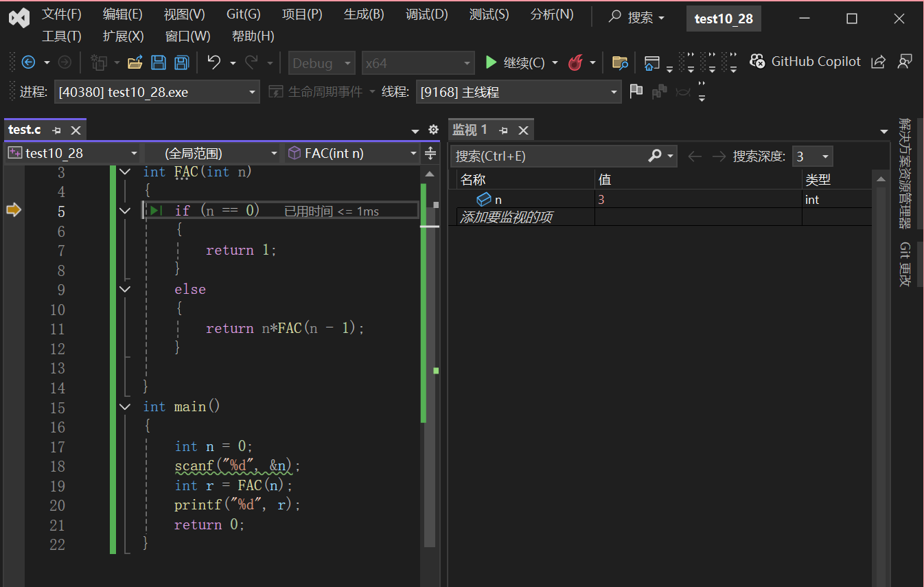Open the Git(G) menu

(x=244, y=14)
